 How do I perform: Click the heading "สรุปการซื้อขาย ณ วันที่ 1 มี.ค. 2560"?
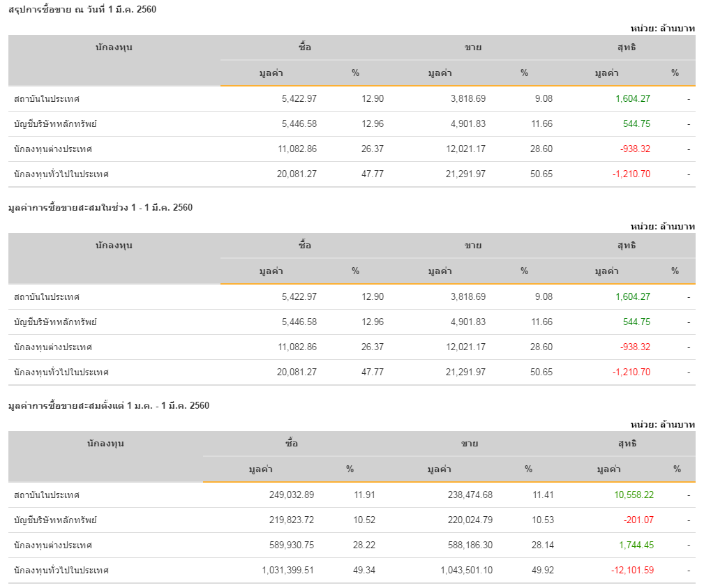click(77, 9)
